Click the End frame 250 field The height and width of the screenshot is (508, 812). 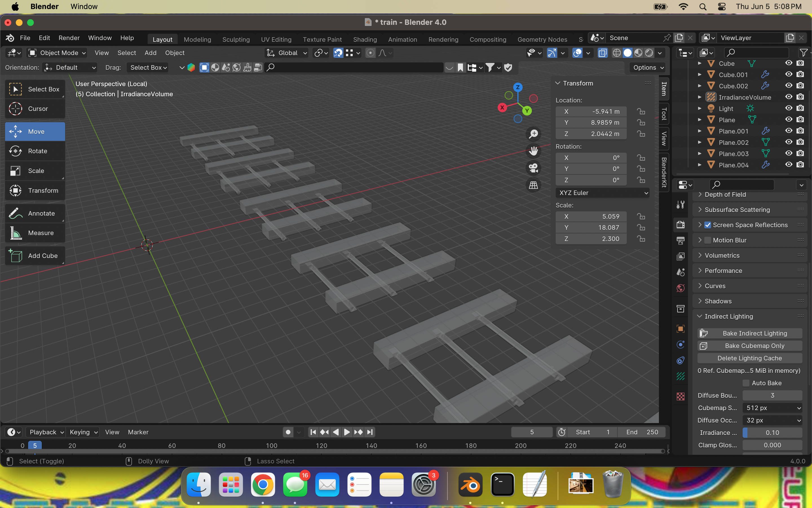pos(642,432)
